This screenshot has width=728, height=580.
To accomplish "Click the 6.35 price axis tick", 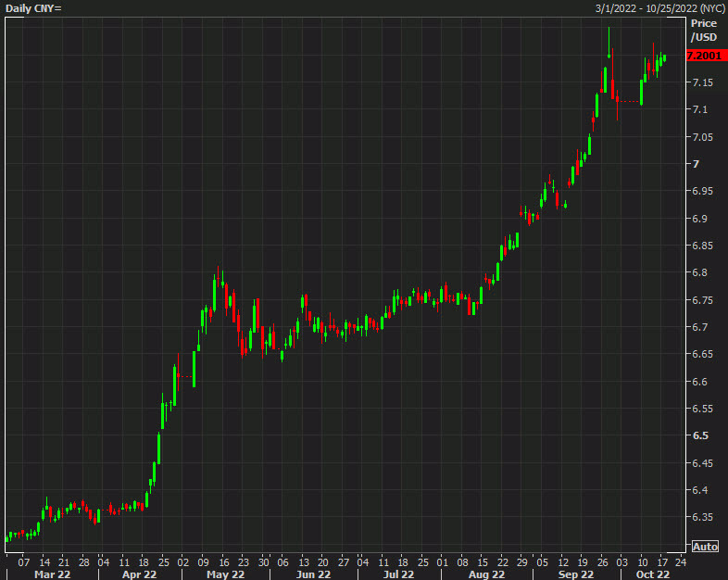I will click(x=701, y=518).
